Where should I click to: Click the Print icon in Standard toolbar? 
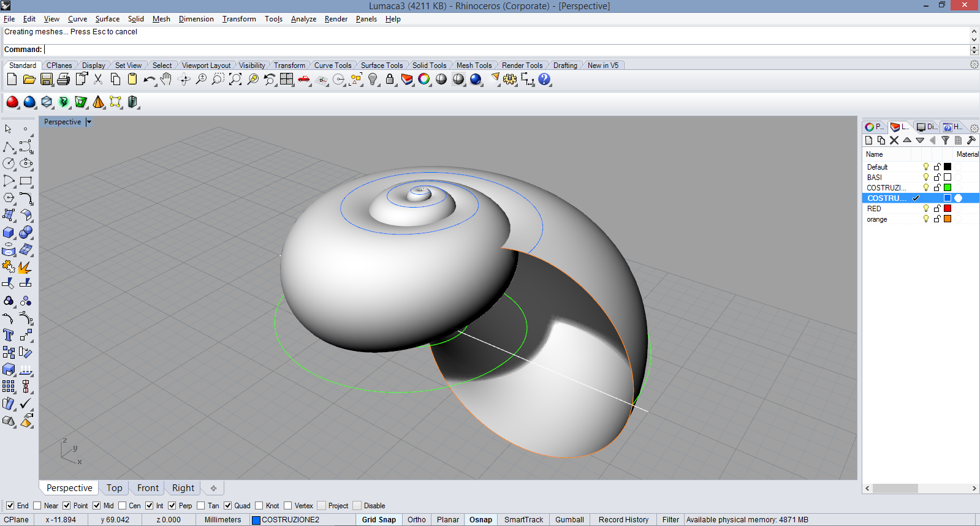[63, 80]
